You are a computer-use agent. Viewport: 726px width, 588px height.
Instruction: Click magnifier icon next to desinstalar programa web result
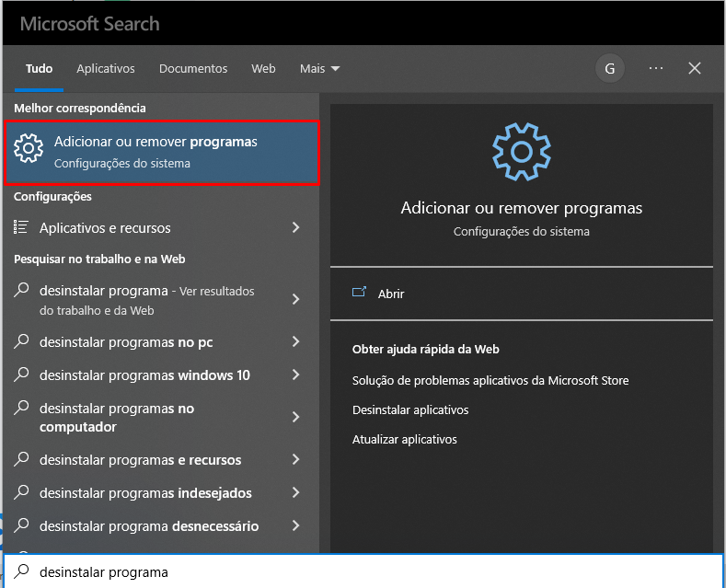pyautogui.click(x=21, y=290)
